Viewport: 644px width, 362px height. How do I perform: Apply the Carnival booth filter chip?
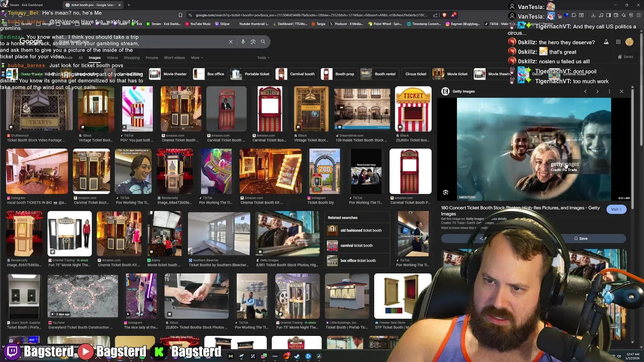(x=296, y=74)
